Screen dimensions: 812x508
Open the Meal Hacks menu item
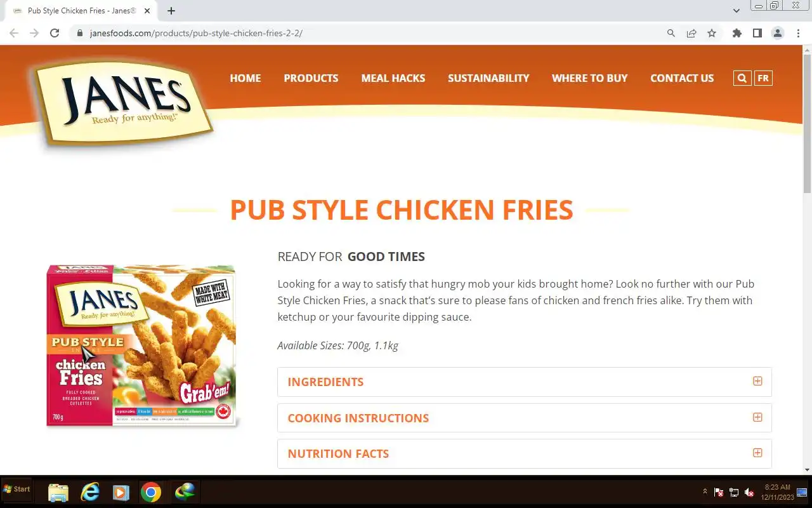coord(393,78)
